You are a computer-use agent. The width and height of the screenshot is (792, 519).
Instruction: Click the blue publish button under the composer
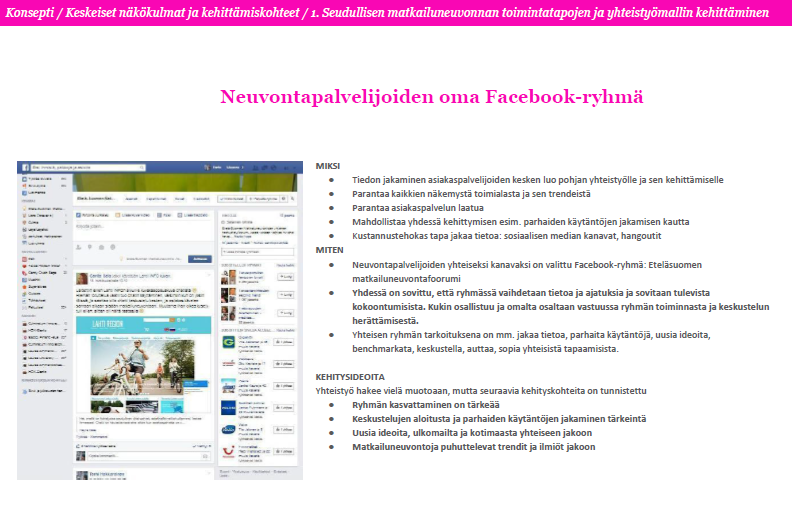[200, 259]
